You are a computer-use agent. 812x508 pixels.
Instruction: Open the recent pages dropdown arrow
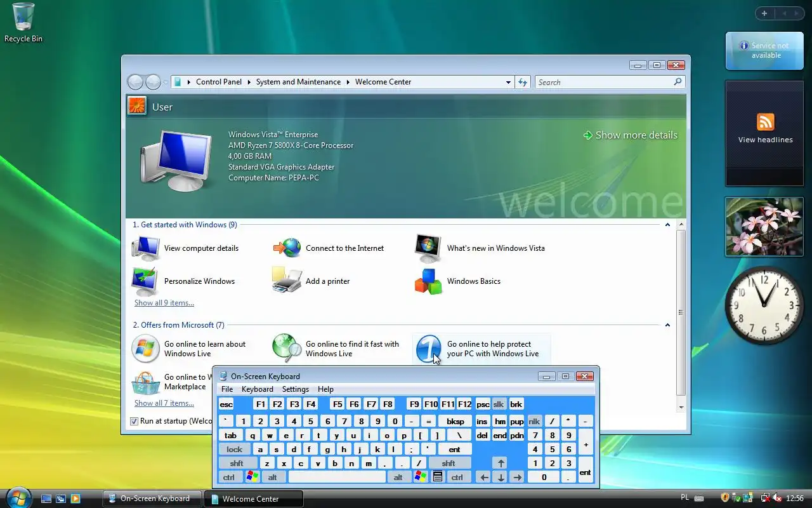(x=166, y=83)
